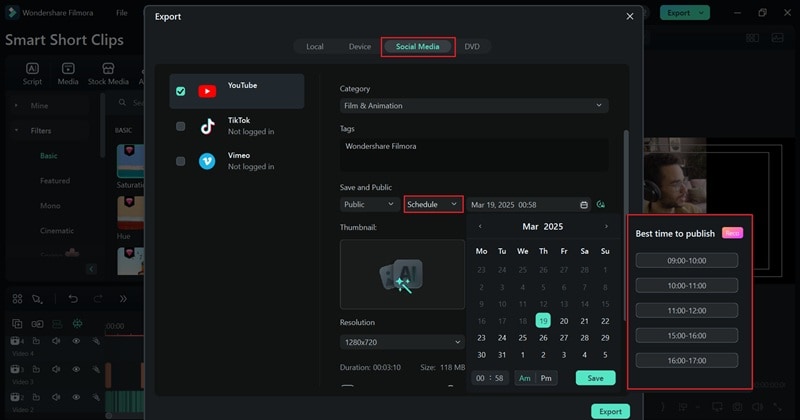Choose the 09:00-10:00 publish time
Image resolution: width=800 pixels, height=420 pixels.
point(687,261)
